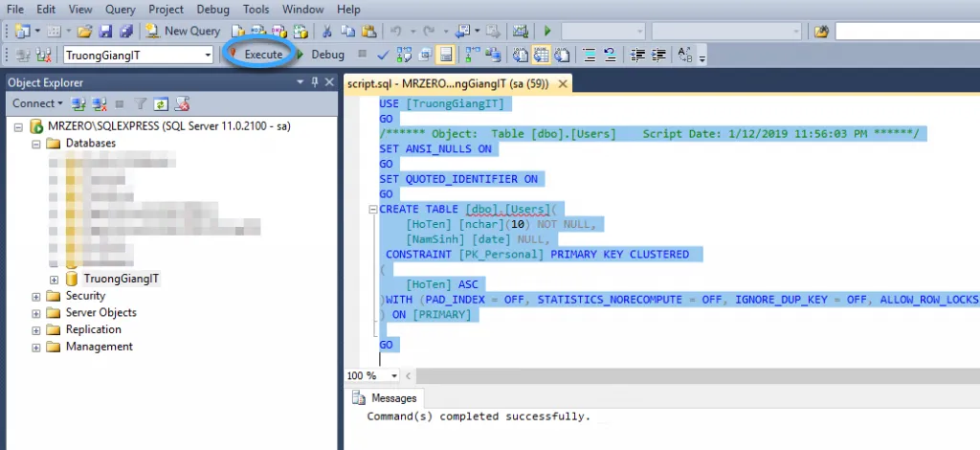Viewport: 980px width, 450px height.
Task: Click the Open File folder icon
Action: click(84, 31)
